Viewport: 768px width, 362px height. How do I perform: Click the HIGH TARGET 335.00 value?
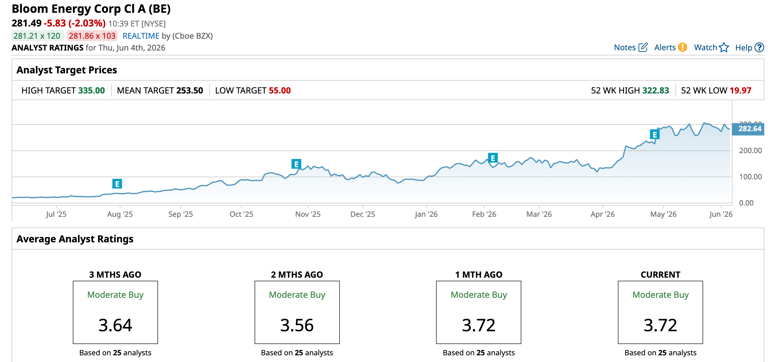coord(92,91)
